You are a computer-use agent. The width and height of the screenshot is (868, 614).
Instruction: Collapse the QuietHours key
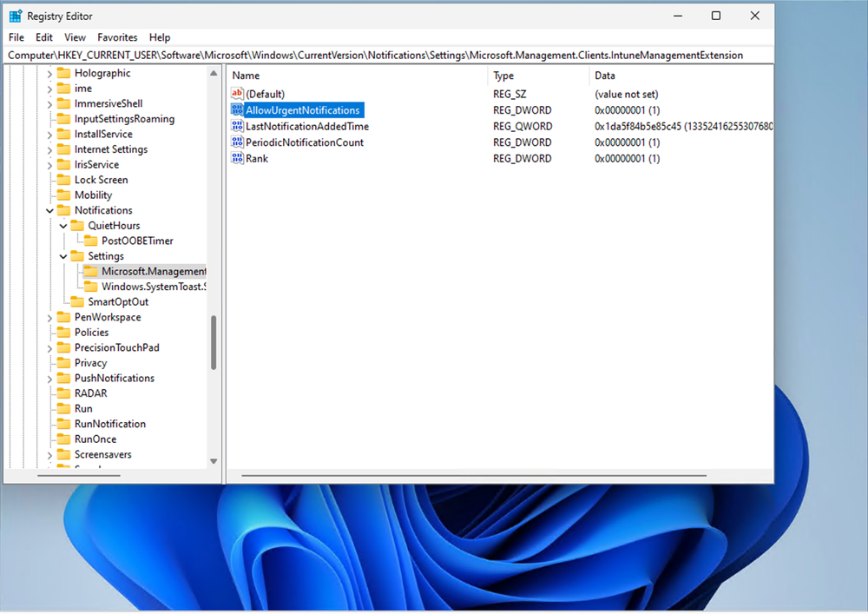[x=63, y=226]
